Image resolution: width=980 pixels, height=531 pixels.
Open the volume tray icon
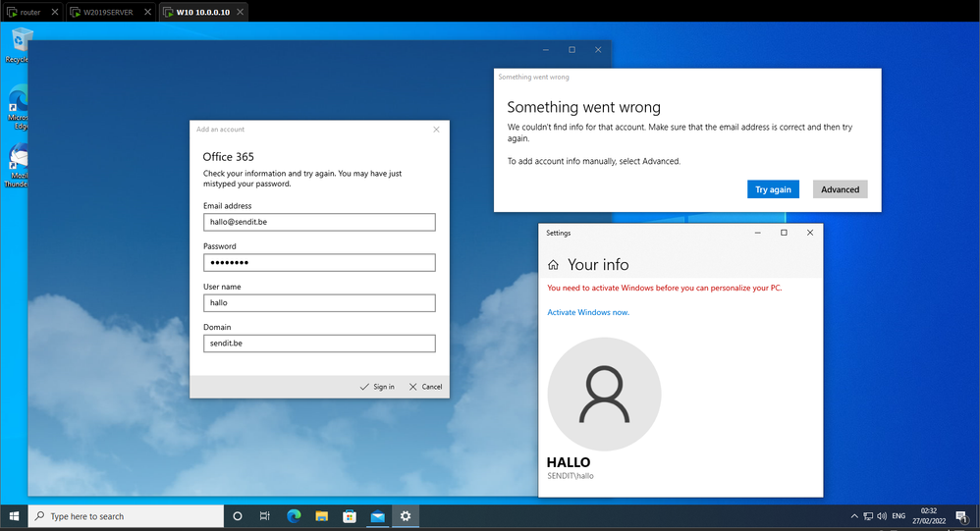[882, 516]
